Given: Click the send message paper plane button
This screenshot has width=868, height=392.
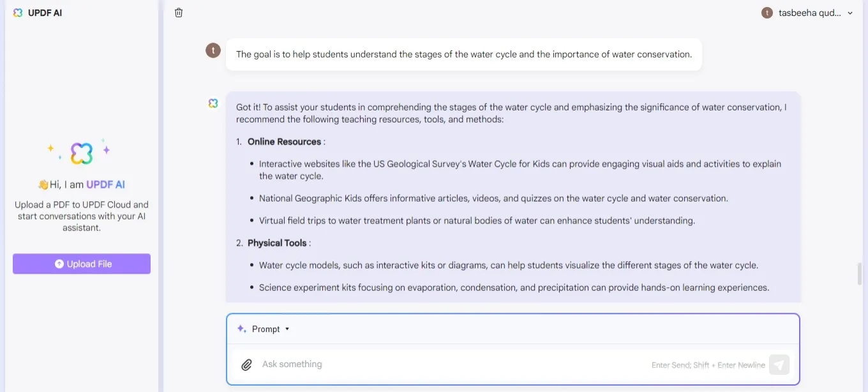Looking at the screenshot, I should coord(779,365).
